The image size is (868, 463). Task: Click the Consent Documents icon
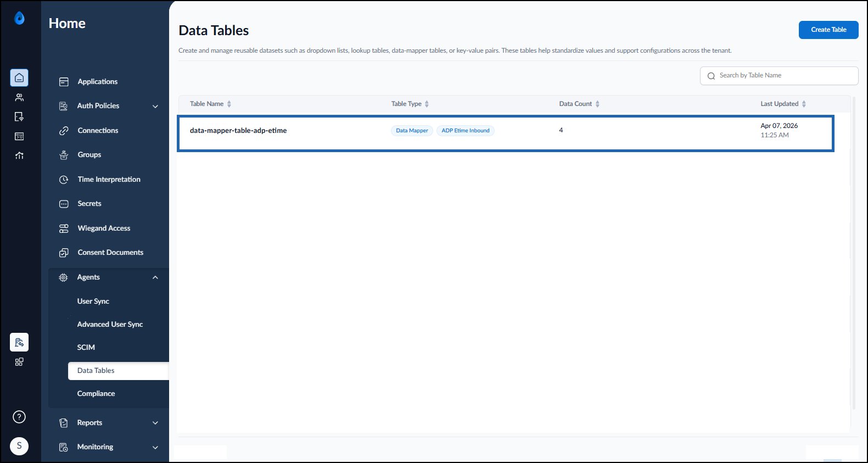(64, 253)
